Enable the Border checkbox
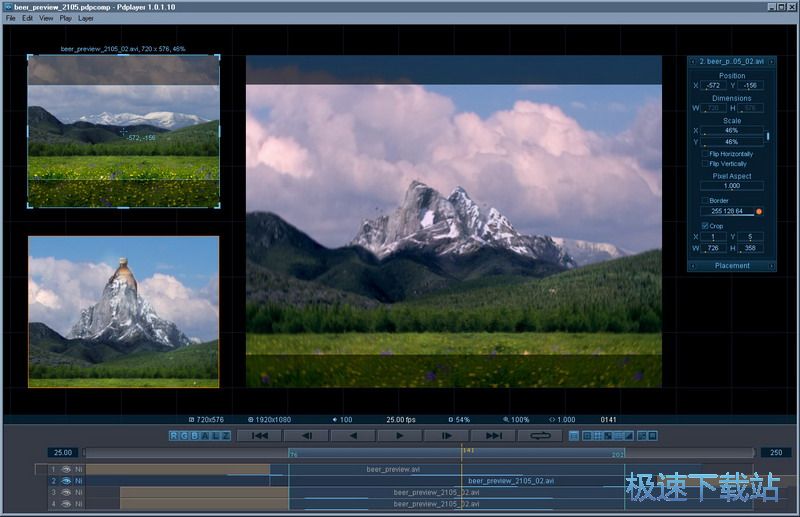 704,200
